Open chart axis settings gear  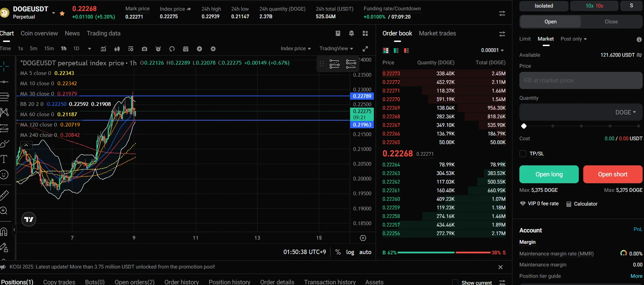click(x=363, y=238)
